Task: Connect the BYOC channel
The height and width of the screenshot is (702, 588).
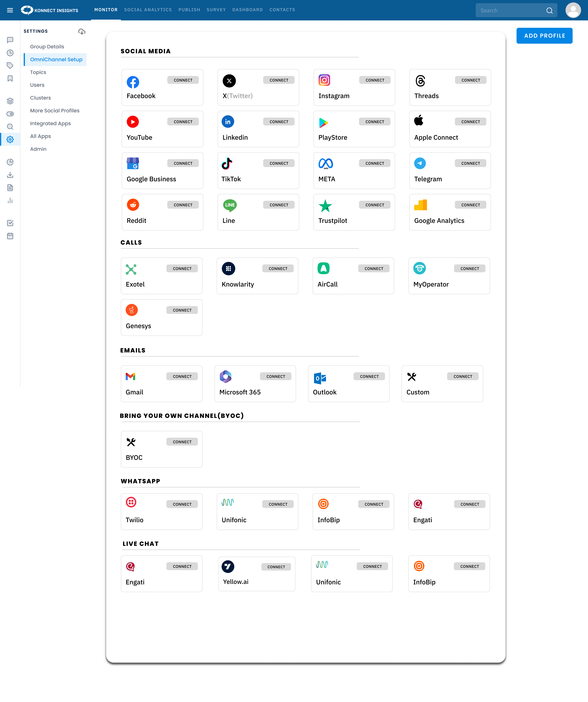Action: pos(182,442)
